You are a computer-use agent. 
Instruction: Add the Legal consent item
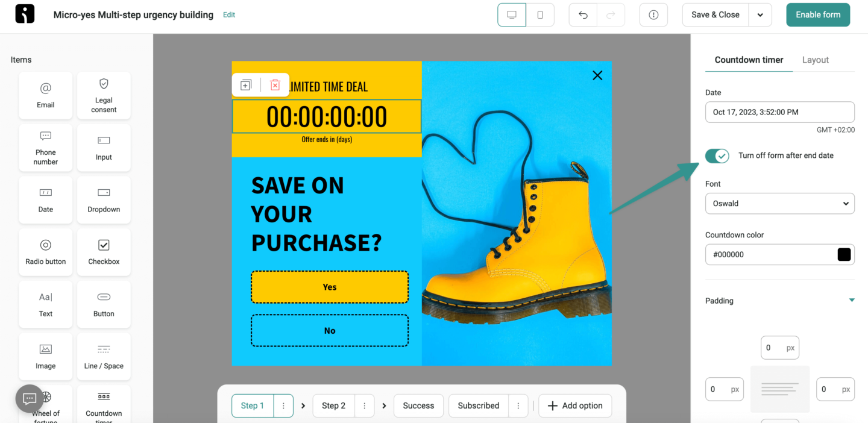click(104, 96)
